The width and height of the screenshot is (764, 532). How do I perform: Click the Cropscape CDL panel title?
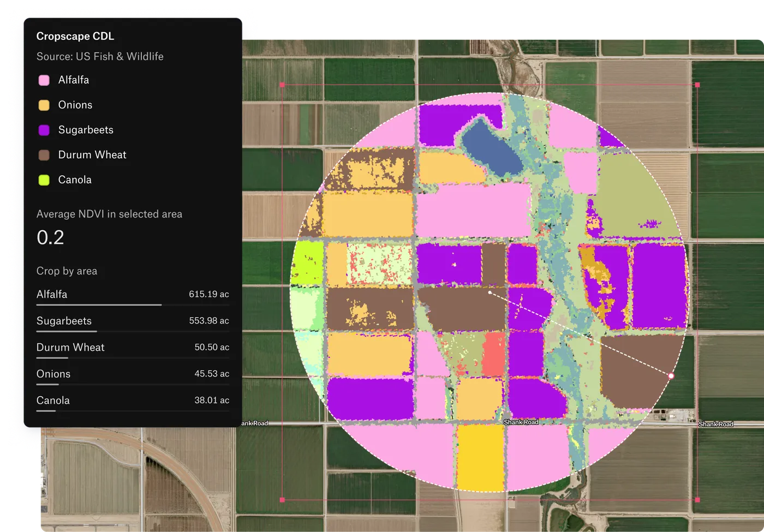click(75, 36)
